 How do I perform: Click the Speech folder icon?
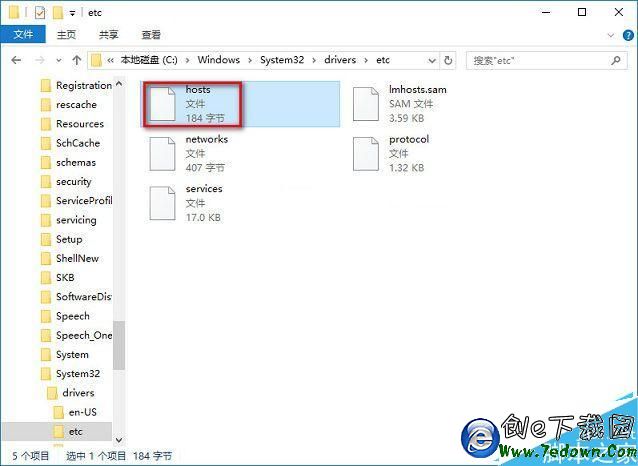coord(46,316)
